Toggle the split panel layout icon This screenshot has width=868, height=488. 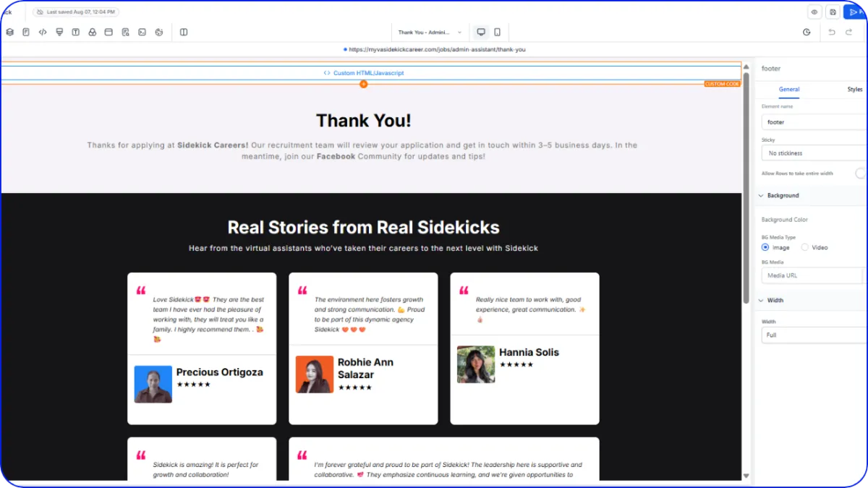coord(184,32)
